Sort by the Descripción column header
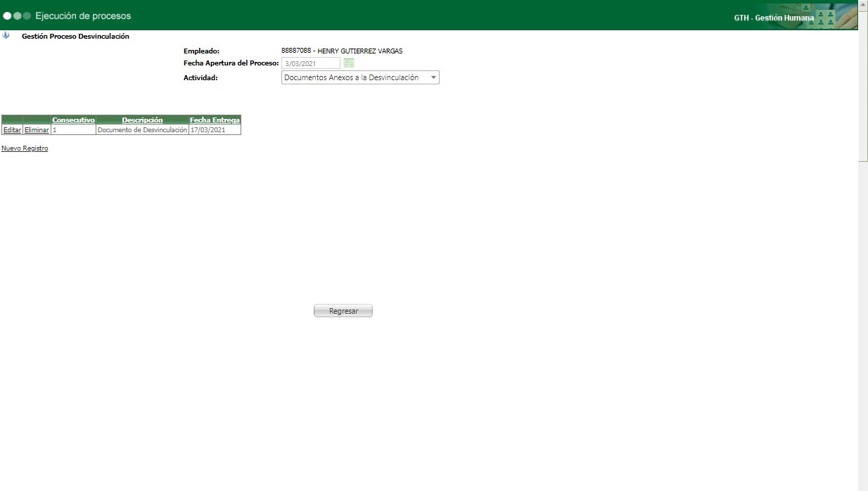 pyautogui.click(x=142, y=120)
